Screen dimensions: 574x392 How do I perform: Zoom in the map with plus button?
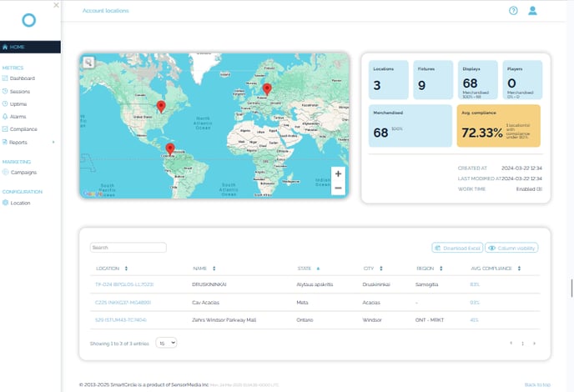(x=338, y=173)
